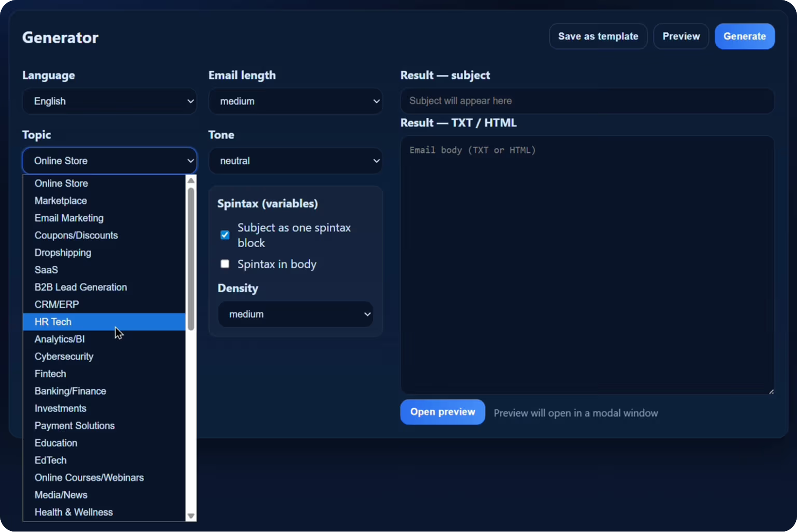The image size is (797, 532).
Task: Click into the Result subject field
Action: 587,101
